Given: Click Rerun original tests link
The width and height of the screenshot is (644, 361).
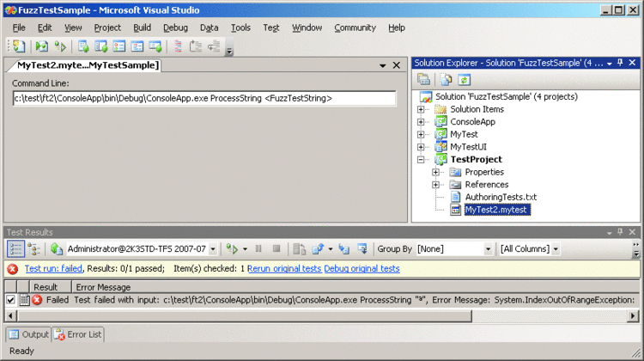Looking at the screenshot, I should click(284, 268).
